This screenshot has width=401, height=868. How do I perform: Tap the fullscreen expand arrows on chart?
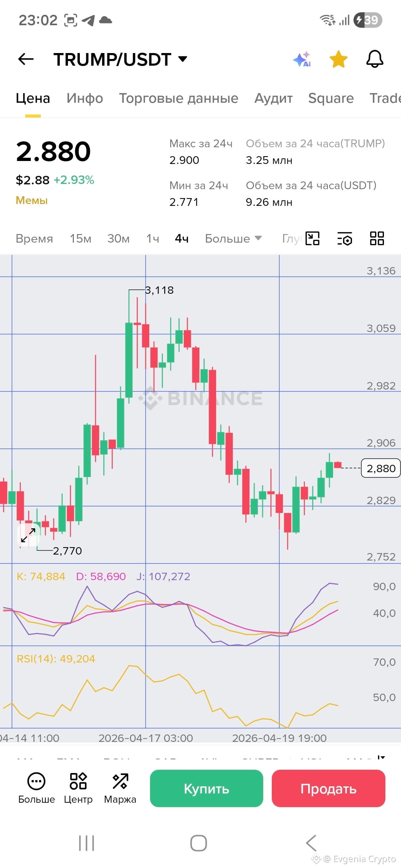pos(28,535)
